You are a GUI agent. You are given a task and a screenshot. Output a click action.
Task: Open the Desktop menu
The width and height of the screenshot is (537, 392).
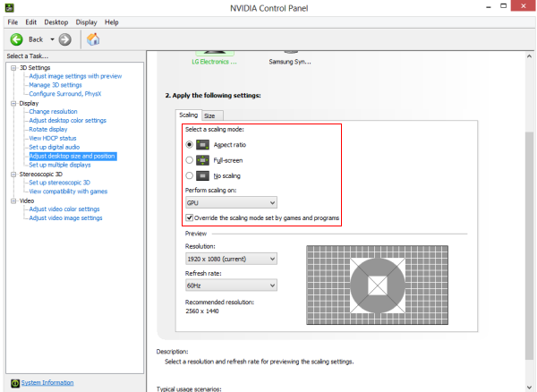click(x=56, y=22)
